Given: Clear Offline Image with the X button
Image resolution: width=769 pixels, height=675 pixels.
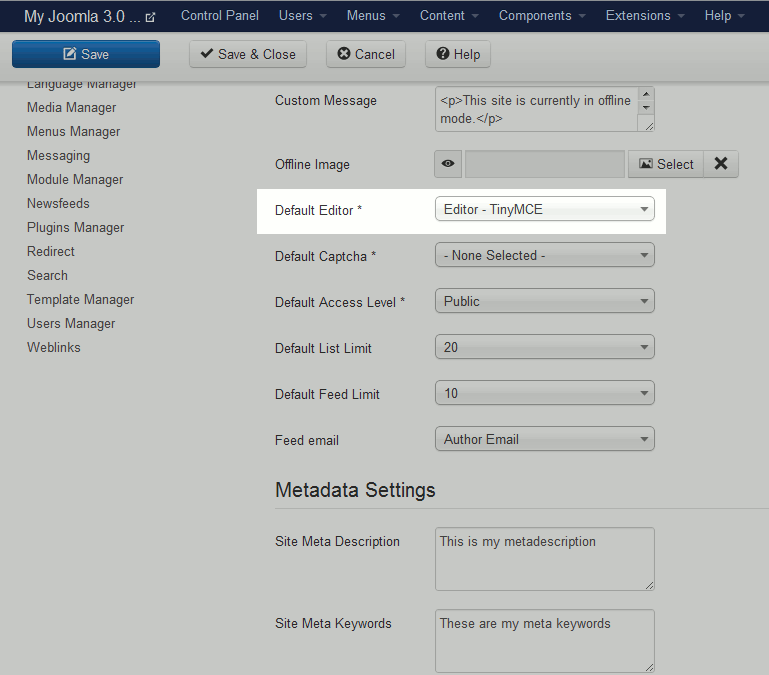Looking at the screenshot, I should 720,164.
